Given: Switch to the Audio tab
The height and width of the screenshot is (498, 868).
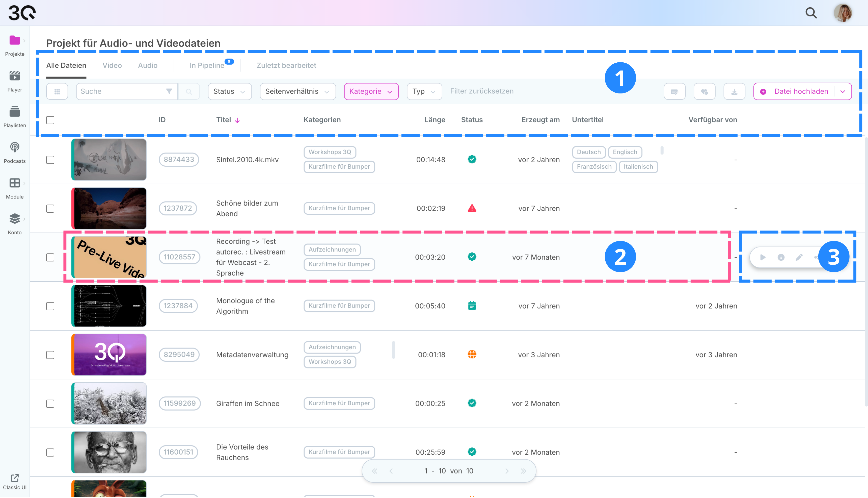Looking at the screenshot, I should [x=148, y=65].
